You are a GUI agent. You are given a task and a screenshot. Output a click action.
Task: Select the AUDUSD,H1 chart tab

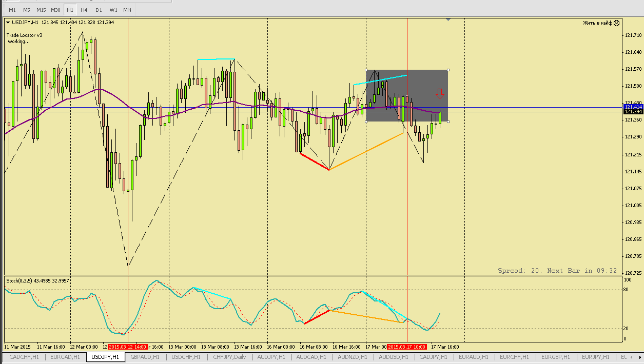point(394,357)
